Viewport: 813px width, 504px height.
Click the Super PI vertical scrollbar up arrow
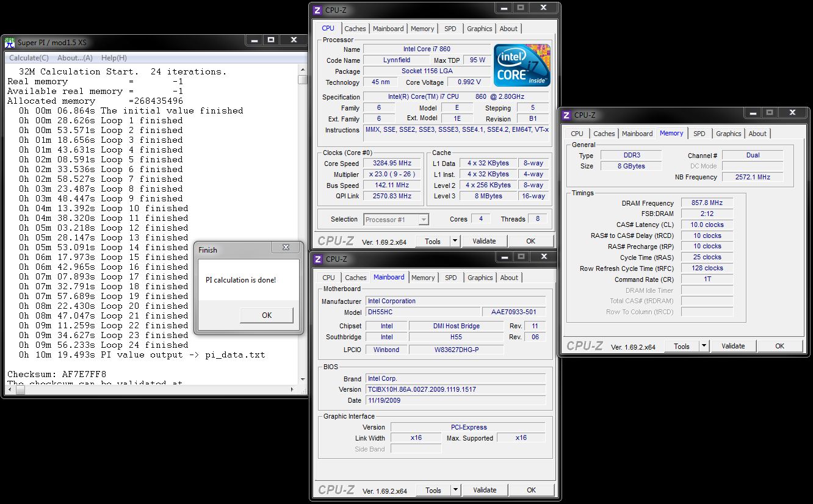click(x=303, y=70)
